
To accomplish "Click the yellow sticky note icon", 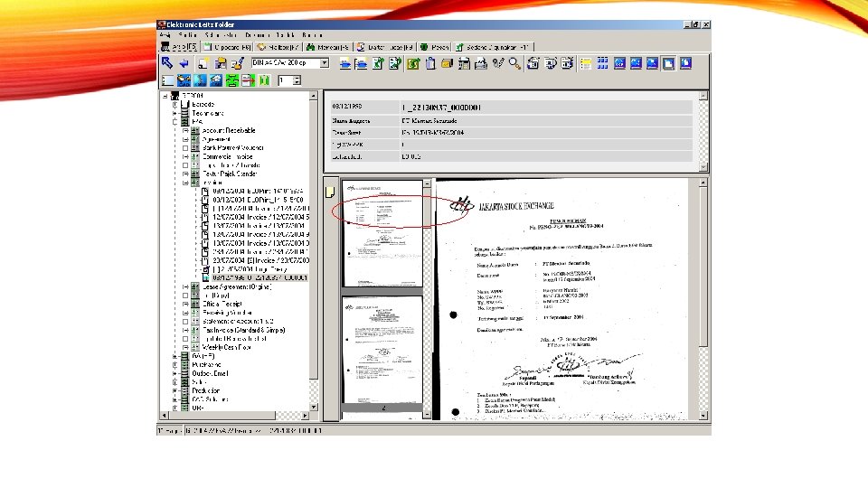I will click(330, 192).
